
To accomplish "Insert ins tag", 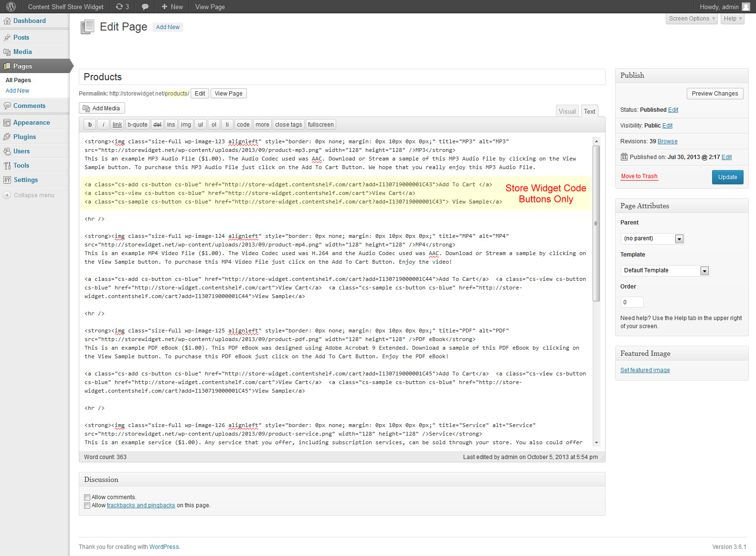I will pyautogui.click(x=171, y=125).
